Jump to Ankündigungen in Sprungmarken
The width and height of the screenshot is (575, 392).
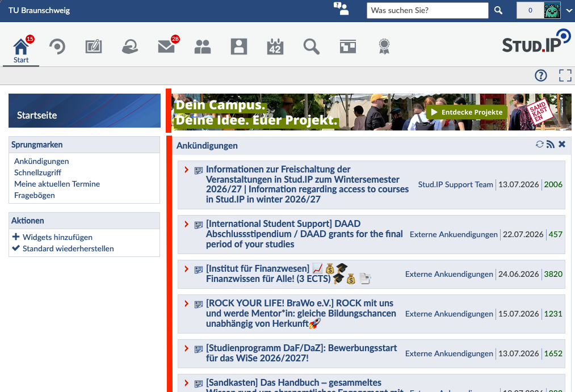tap(41, 161)
